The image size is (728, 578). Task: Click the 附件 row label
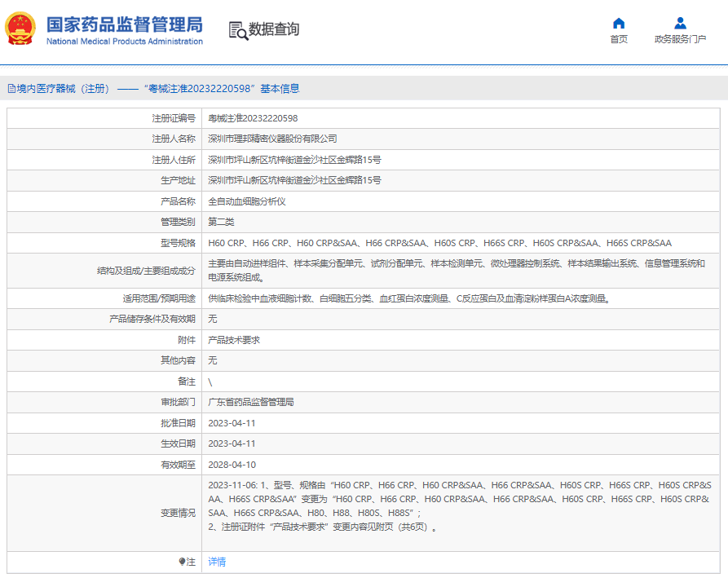pyautogui.click(x=187, y=340)
